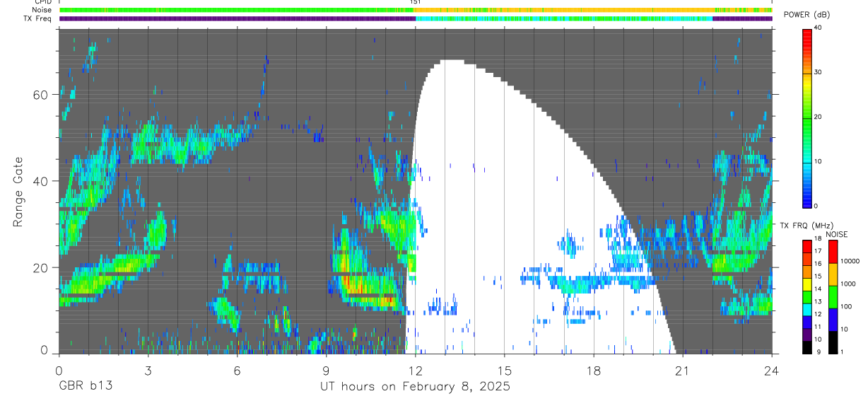
Task: Click the "POWER (dB)" colorbar title
Action: pos(807,15)
